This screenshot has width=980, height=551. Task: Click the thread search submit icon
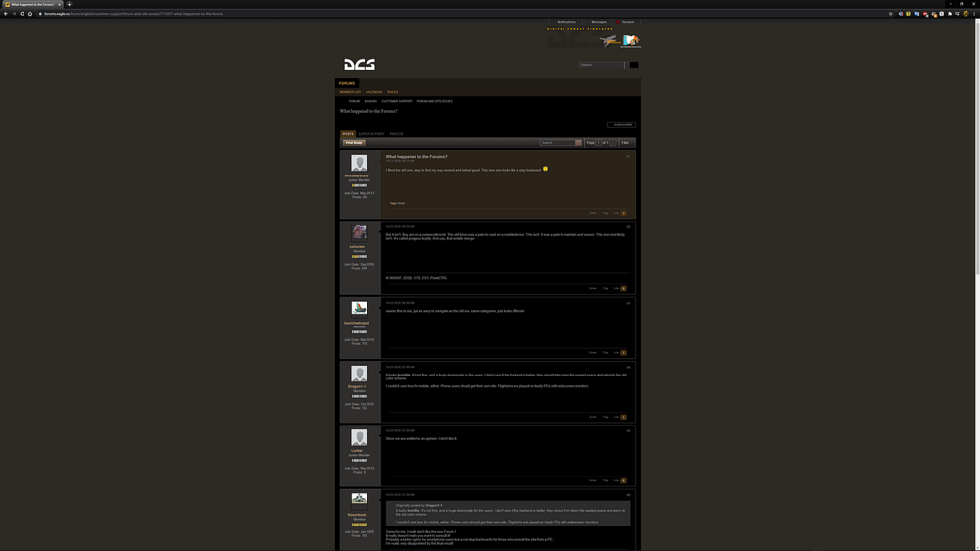tap(578, 142)
